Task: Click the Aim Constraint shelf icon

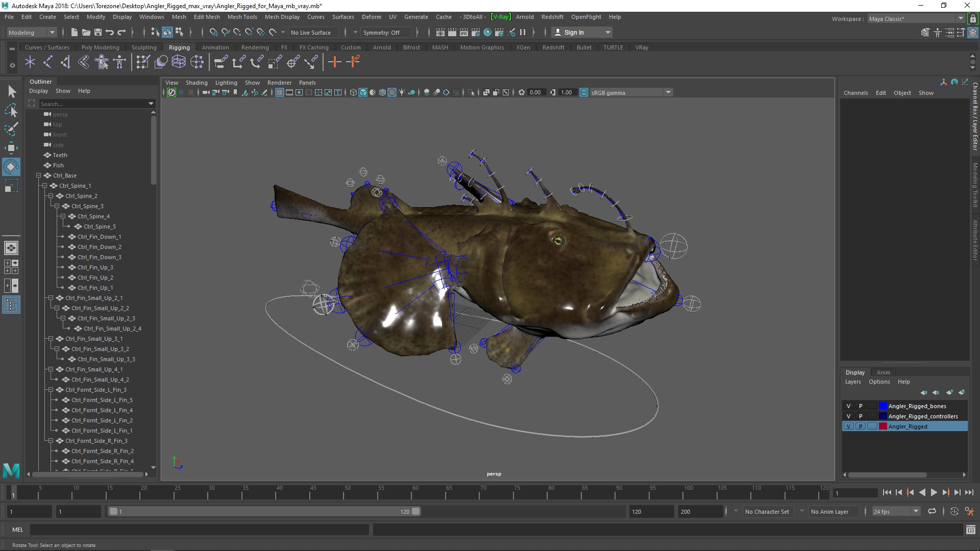Action: point(293,62)
